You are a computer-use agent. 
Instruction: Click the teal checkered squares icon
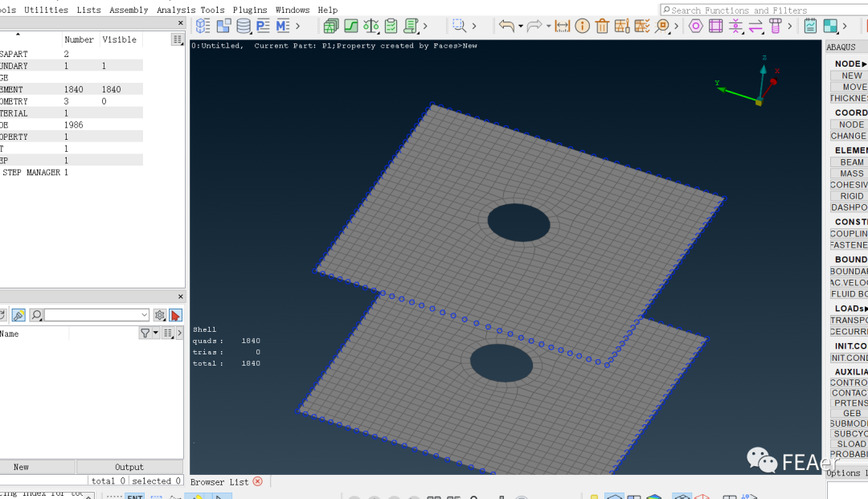pyautogui.click(x=830, y=26)
